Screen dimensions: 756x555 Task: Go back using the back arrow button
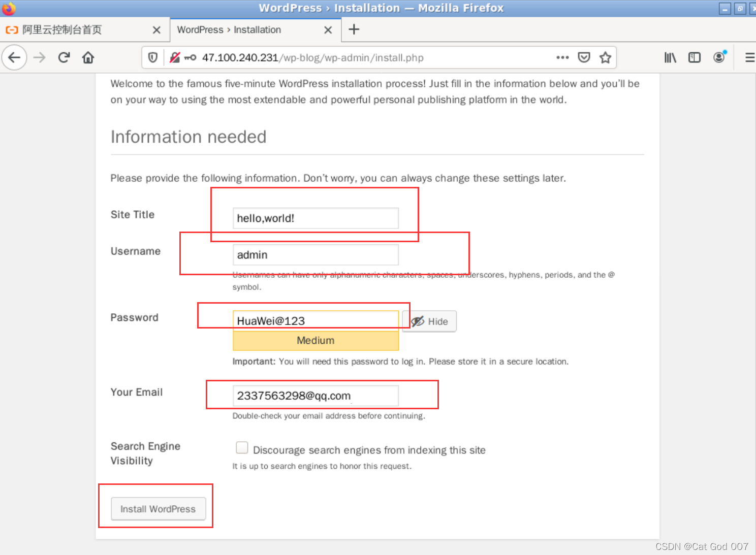14,57
